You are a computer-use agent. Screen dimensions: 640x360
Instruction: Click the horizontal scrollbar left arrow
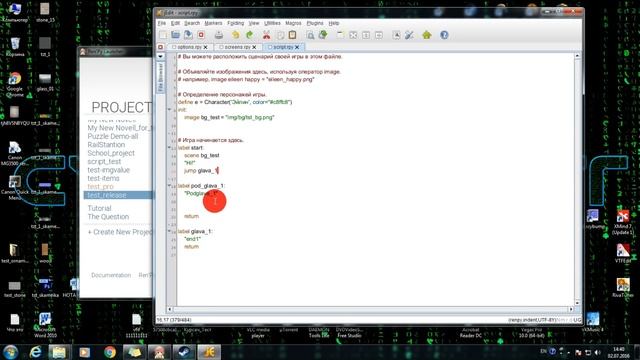tap(170, 309)
